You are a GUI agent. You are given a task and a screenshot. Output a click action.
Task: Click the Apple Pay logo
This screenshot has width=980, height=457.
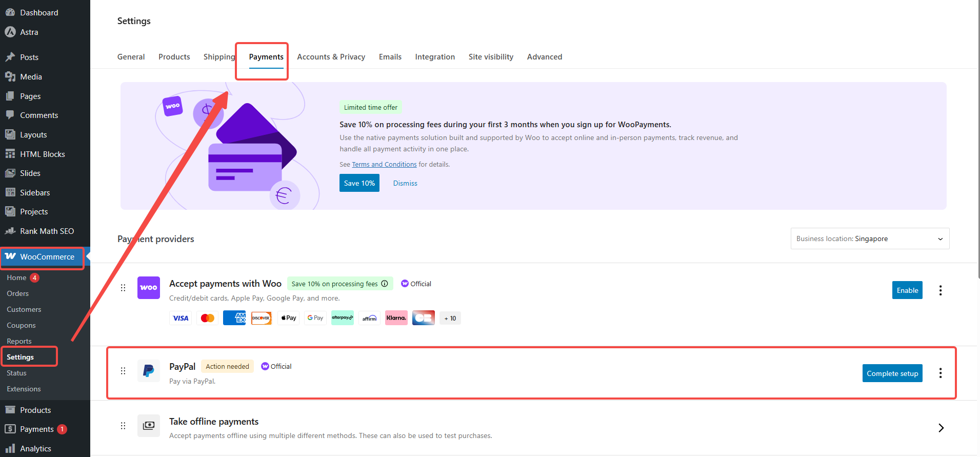click(289, 318)
